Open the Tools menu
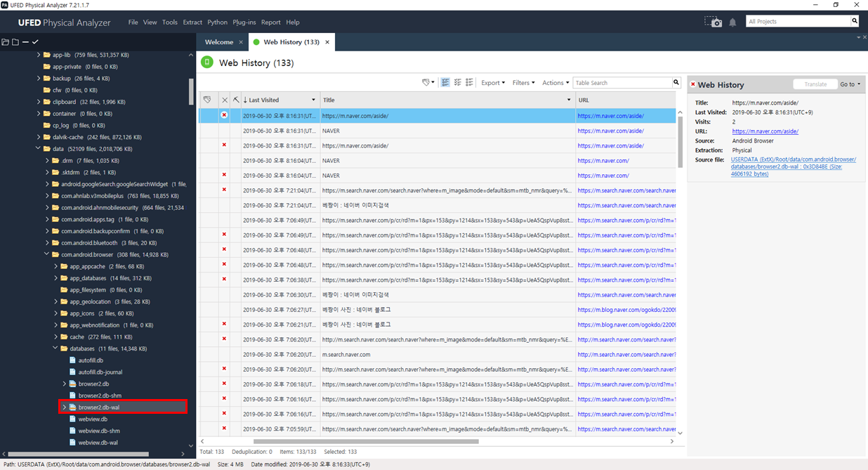868x470 pixels. 170,22
